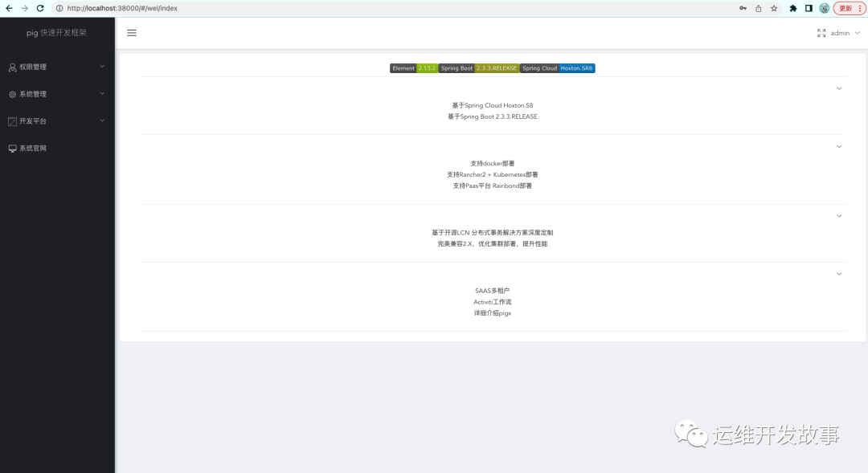The image size is (868, 473).
Task: Open the browser side panel icon
Action: pyautogui.click(x=809, y=8)
